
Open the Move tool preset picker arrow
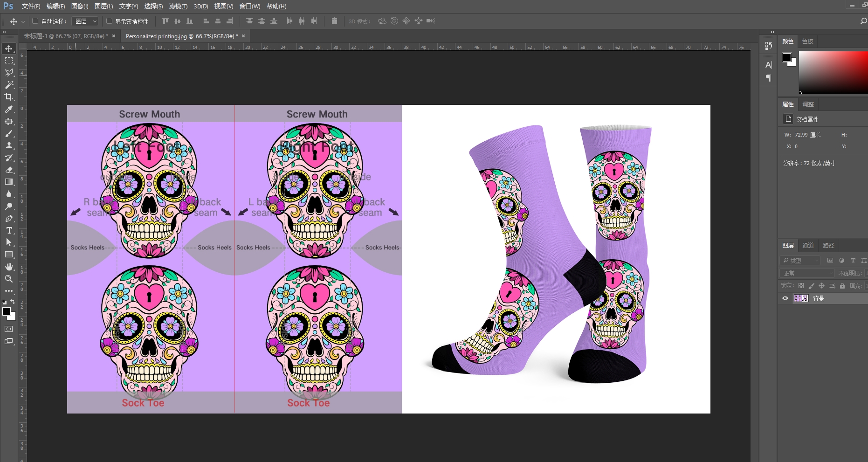click(23, 21)
